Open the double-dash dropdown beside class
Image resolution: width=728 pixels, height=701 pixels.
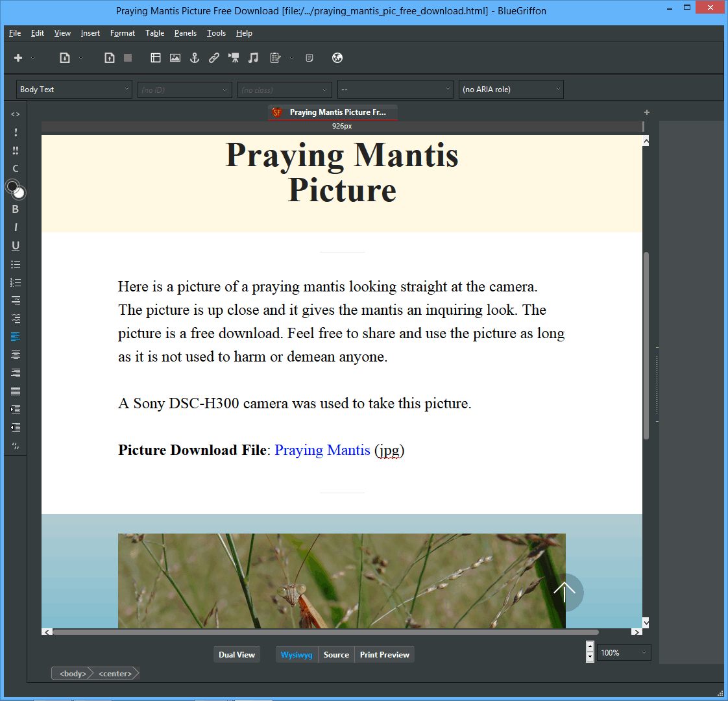click(x=395, y=89)
